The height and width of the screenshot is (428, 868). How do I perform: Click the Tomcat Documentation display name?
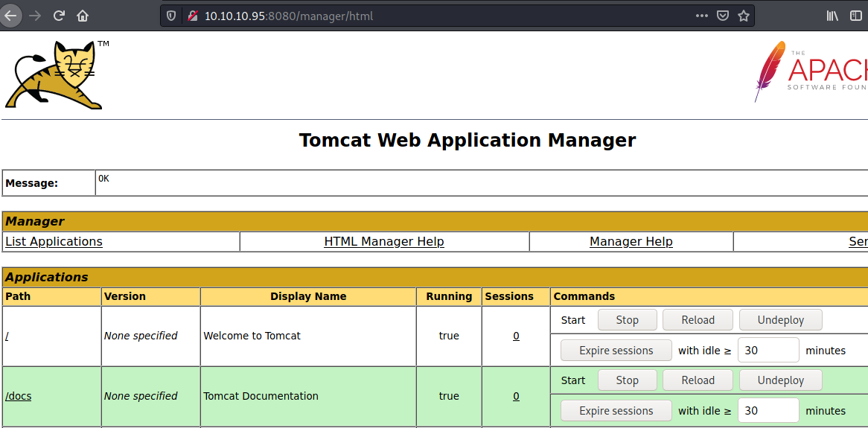tap(261, 396)
